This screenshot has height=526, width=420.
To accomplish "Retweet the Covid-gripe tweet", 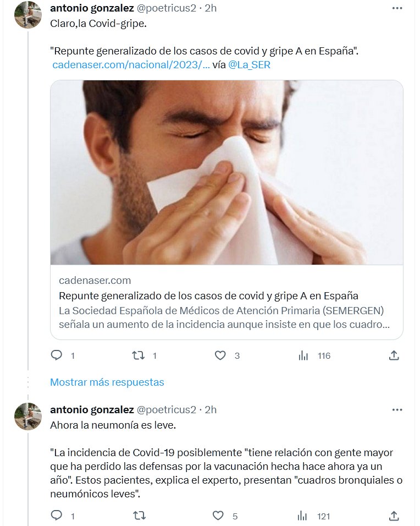I will click(139, 356).
